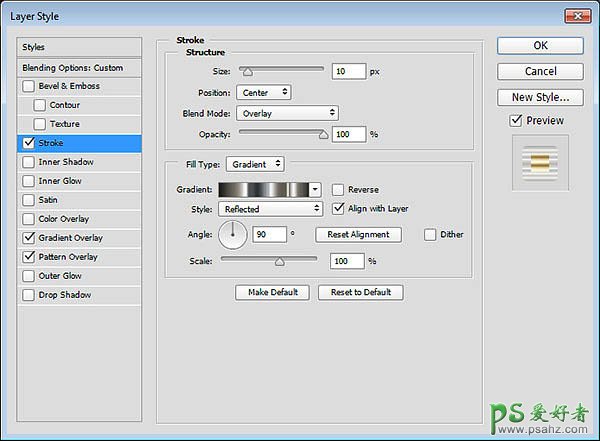
Task: Open the gradient Style dropdown
Action: (x=272, y=209)
